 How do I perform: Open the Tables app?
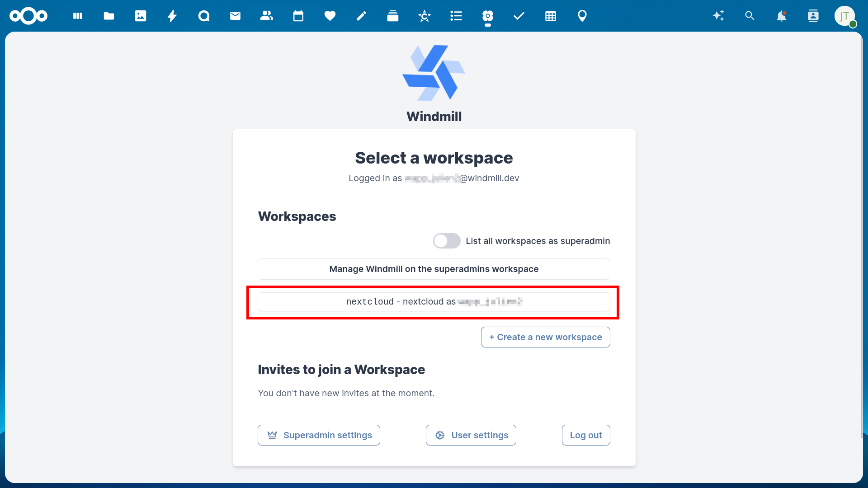pos(550,16)
